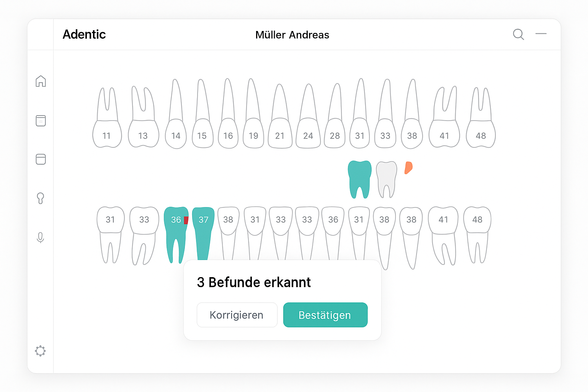Viewport: 588px width, 392px height.
Task: Click upper tooth number 11
Action: point(107,136)
